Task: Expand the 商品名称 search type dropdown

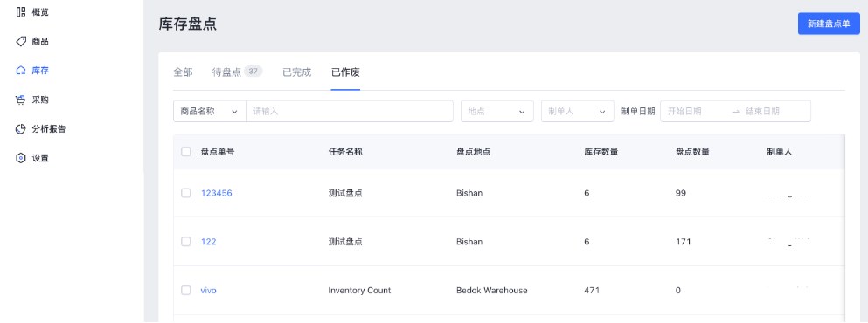Action: point(209,111)
